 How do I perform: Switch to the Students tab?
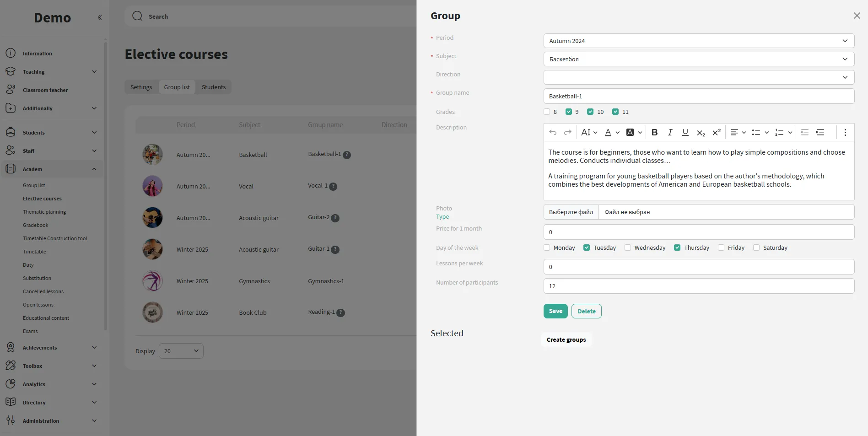pos(213,87)
